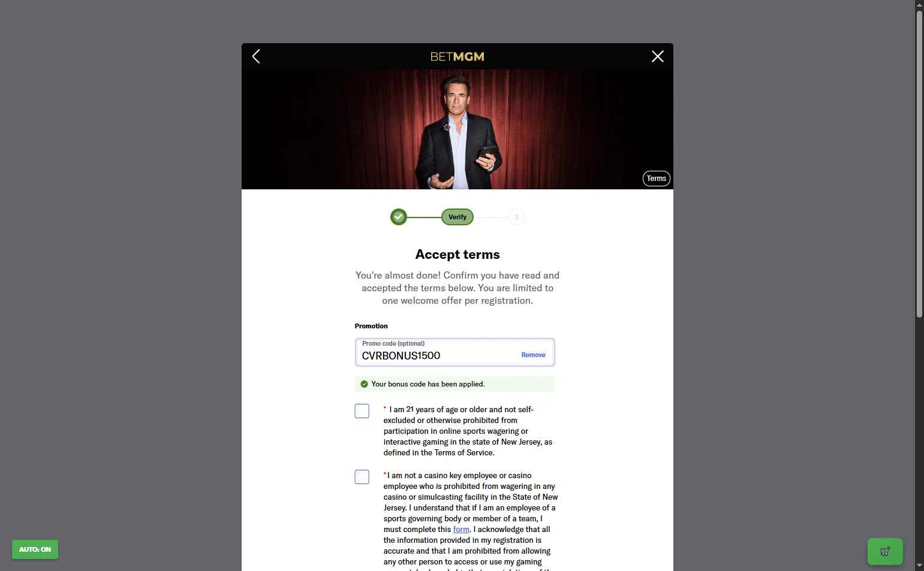The width and height of the screenshot is (924, 571).
Task: Click the page vertical scrollbar thumb
Action: [919, 164]
